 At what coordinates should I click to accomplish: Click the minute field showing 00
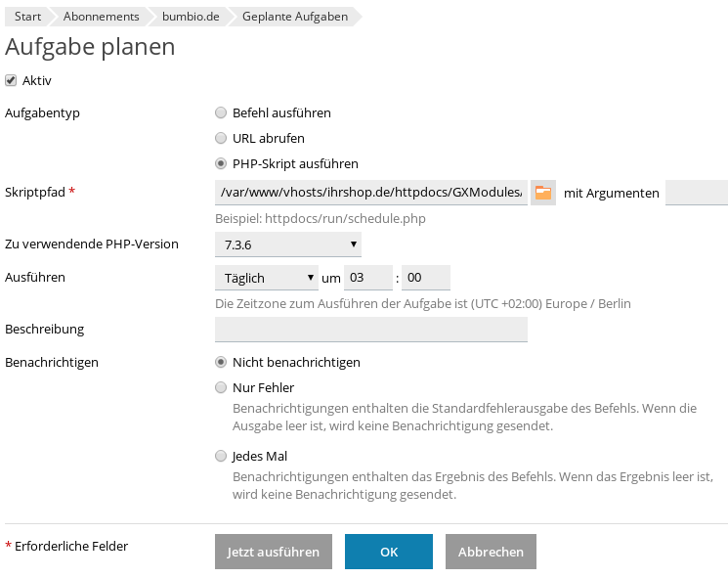pyautogui.click(x=426, y=278)
